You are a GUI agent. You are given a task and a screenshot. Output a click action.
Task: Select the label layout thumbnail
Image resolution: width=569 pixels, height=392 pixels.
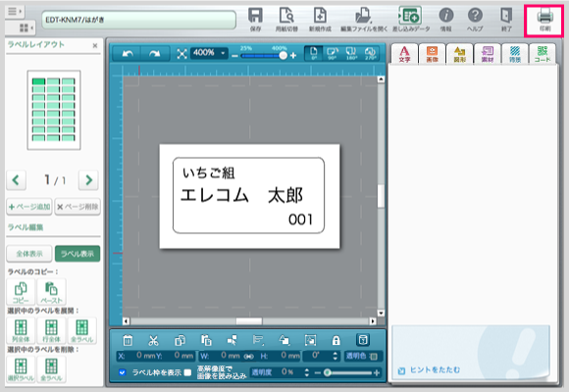point(54,110)
